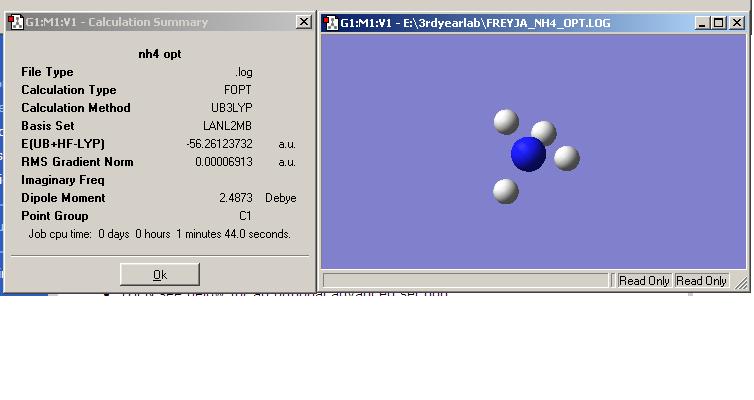Image resolution: width=754 pixels, height=400 pixels.
Task: Click the '.log' file type value
Action: click(x=244, y=72)
